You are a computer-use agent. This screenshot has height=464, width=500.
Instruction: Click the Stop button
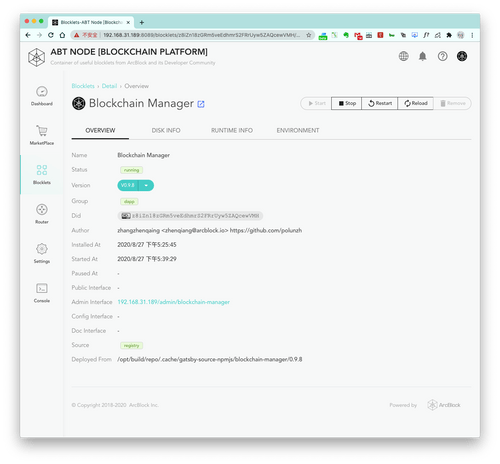point(347,103)
